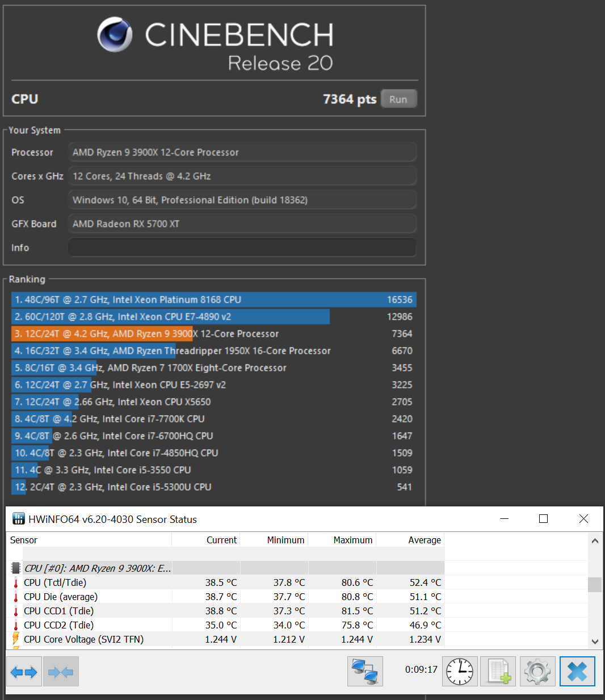Screen dimensions: 605x700
Task: Select ranking row Intel Core i5-5300U CPU
Action: point(214,487)
